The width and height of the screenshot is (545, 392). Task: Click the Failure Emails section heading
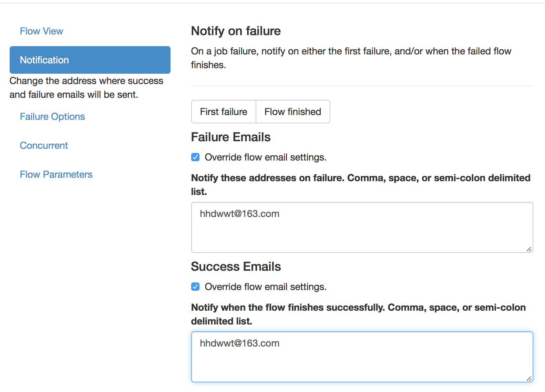point(230,137)
